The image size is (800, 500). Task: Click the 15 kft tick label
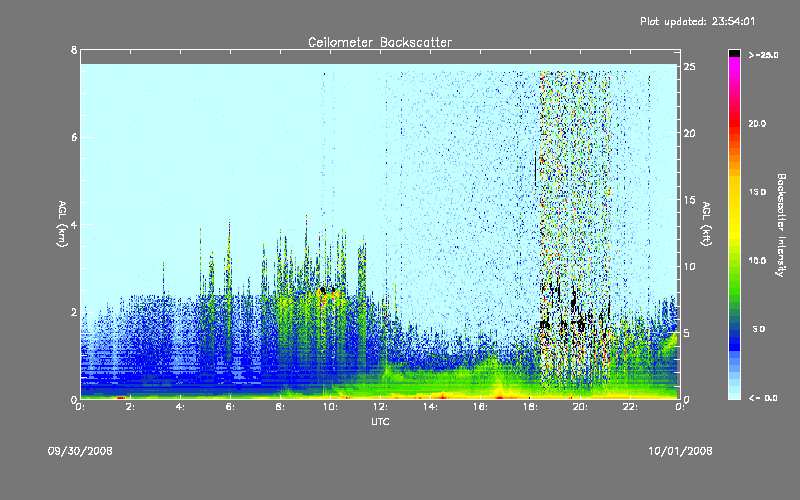pyautogui.click(x=689, y=200)
